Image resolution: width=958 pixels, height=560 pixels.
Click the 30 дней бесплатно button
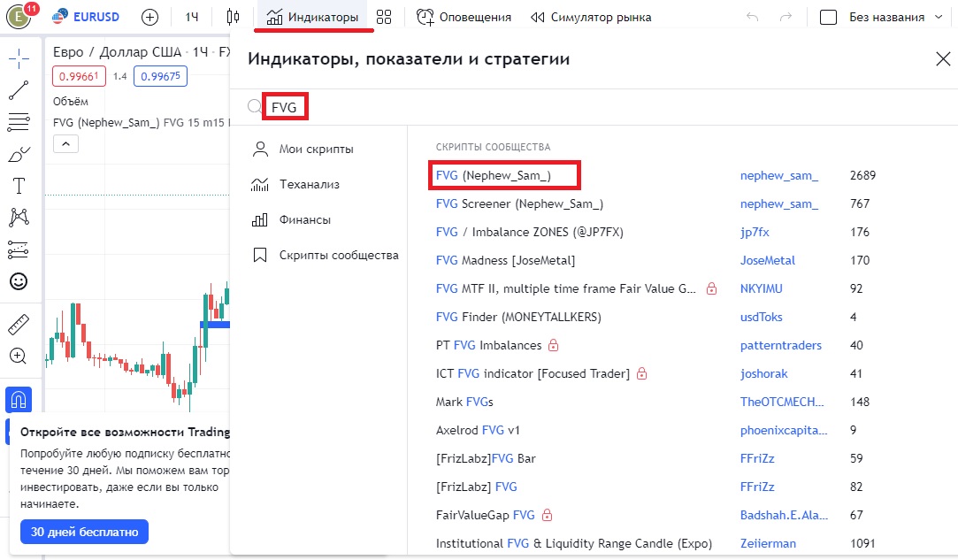click(x=84, y=532)
